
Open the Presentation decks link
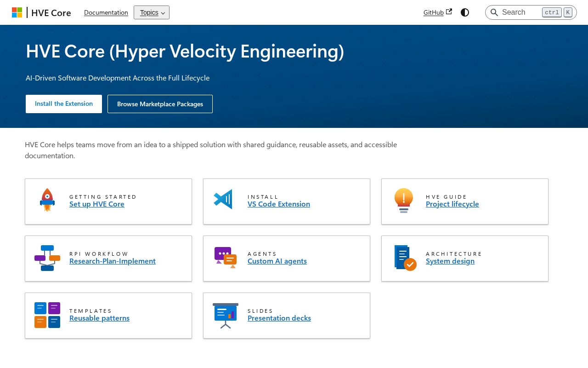coord(279,318)
